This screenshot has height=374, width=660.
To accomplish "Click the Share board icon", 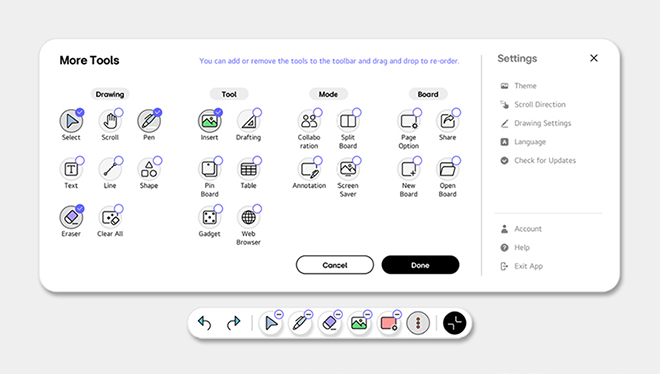I will [447, 121].
